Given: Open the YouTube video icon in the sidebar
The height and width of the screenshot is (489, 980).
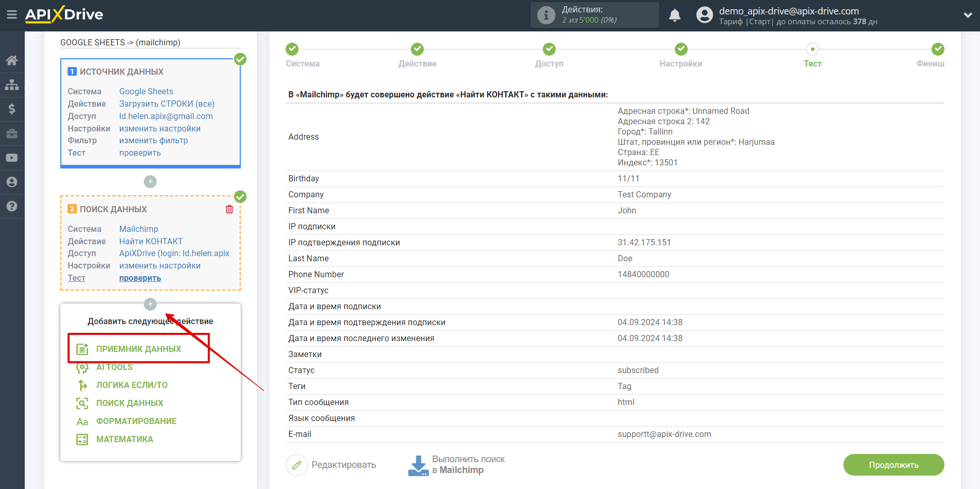Looking at the screenshot, I should (12, 158).
